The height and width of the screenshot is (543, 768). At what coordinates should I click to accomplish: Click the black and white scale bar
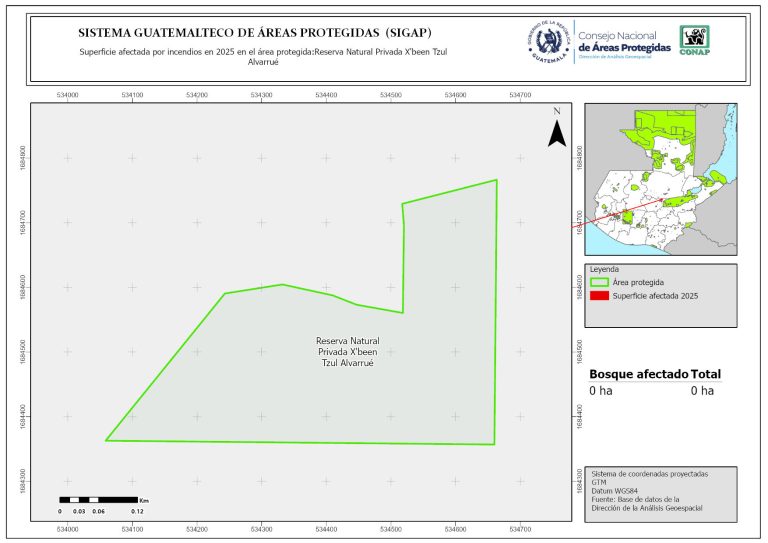97,498
